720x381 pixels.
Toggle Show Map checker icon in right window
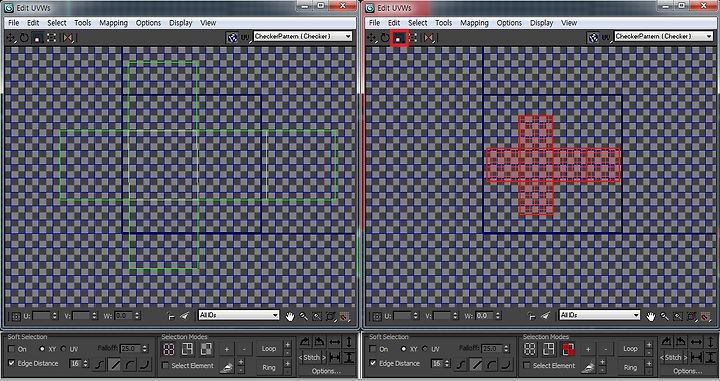point(593,38)
